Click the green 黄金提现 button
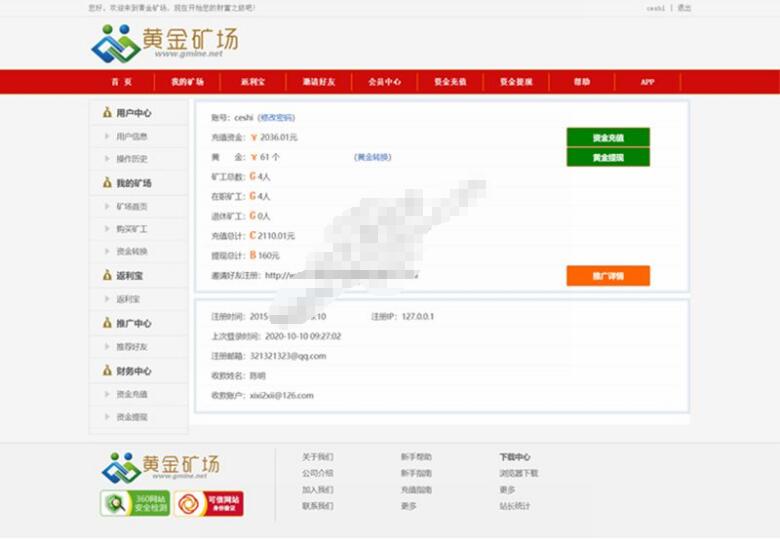Image resolution: width=780 pixels, height=540 pixels. coord(608,157)
